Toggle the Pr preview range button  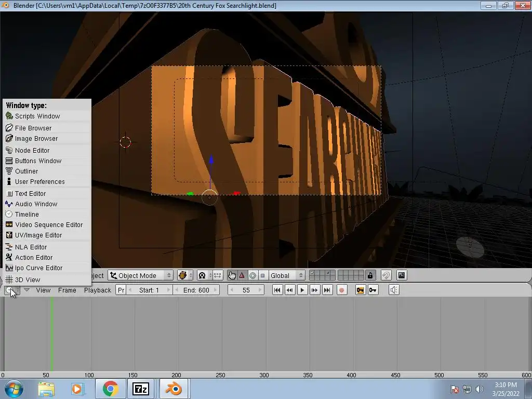[121, 290]
